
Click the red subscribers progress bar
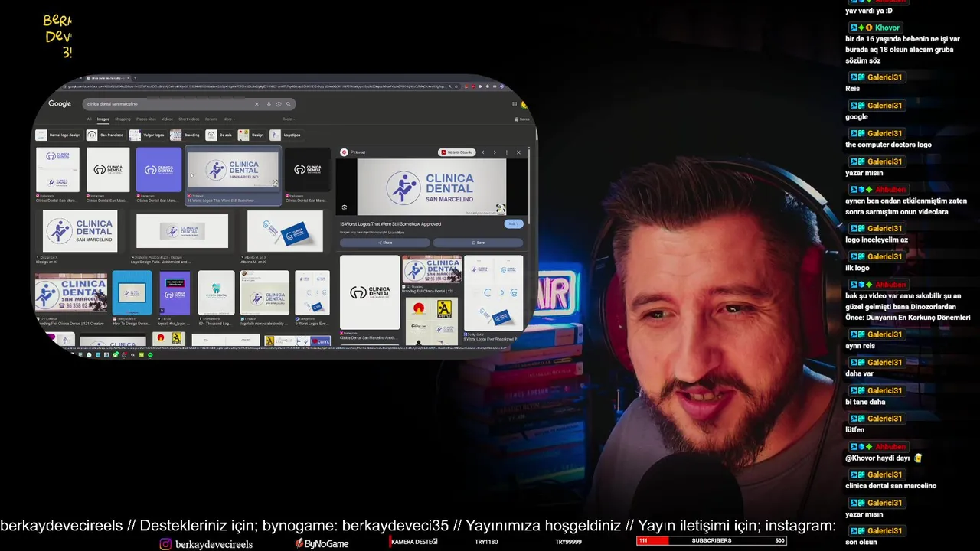pyautogui.click(x=710, y=541)
